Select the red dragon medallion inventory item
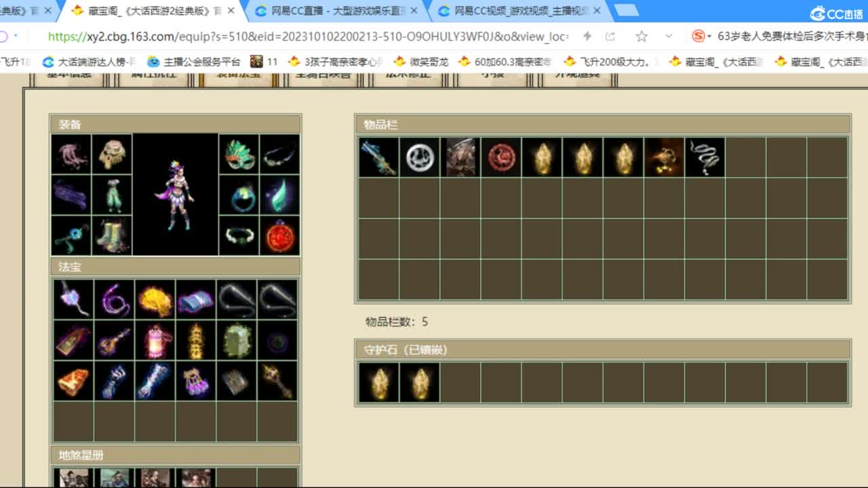Screen dimensions: 868x488 tap(500, 157)
